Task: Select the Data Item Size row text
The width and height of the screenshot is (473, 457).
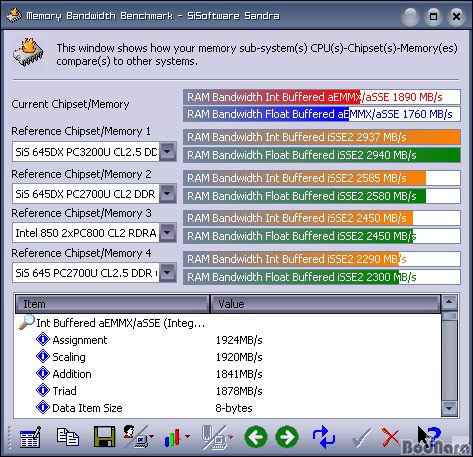Action: pyautogui.click(x=87, y=408)
